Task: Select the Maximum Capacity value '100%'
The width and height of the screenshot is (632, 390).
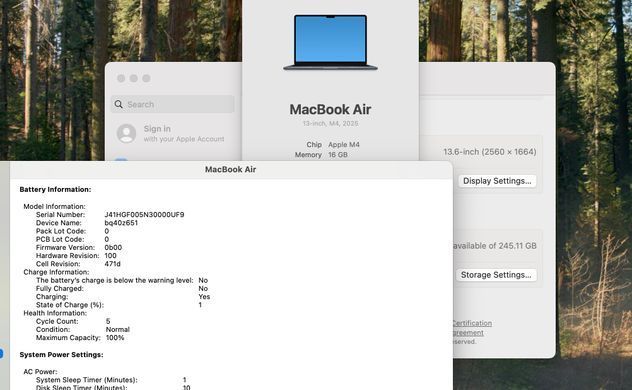Action: click(x=115, y=338)
